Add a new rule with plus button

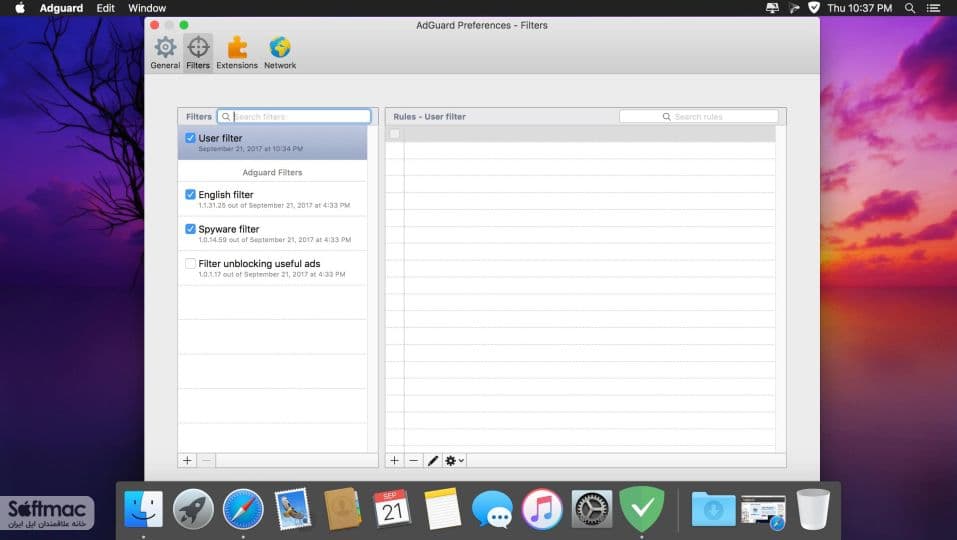[x=395, y=461]
